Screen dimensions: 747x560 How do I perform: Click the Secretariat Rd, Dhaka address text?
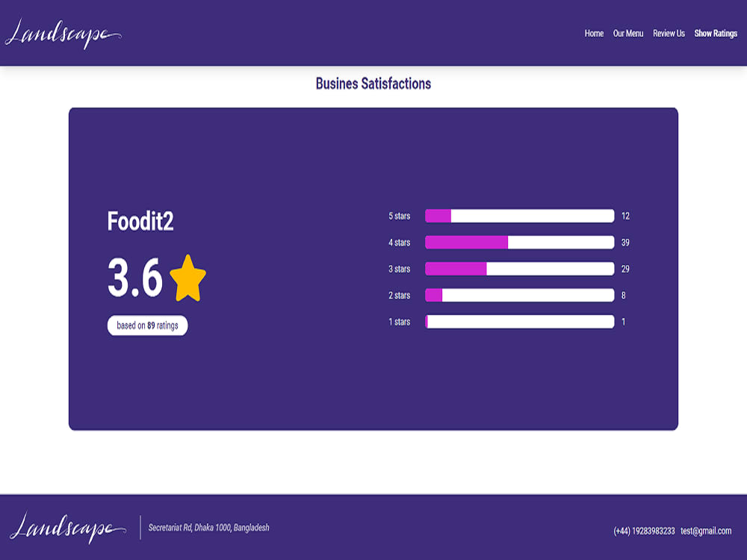pyautogui.click(x=208, y=528)
